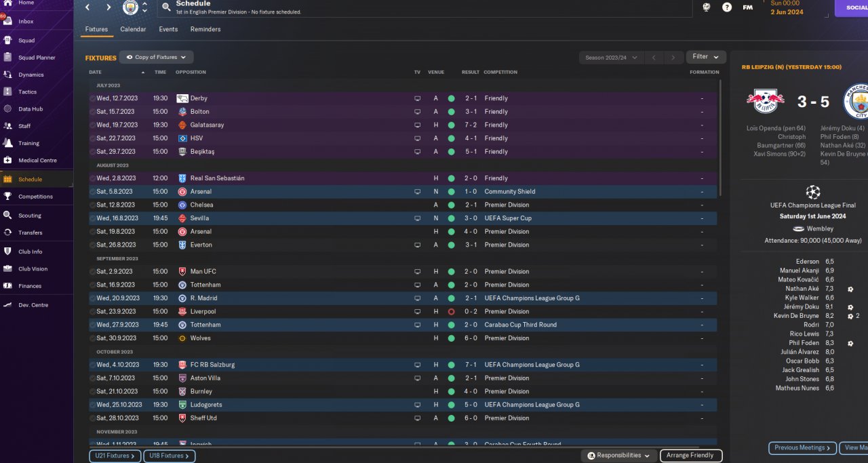Switch to the Calendar tab
The image size is (868, 463).
pyautogui.click(x=133, y=29)
